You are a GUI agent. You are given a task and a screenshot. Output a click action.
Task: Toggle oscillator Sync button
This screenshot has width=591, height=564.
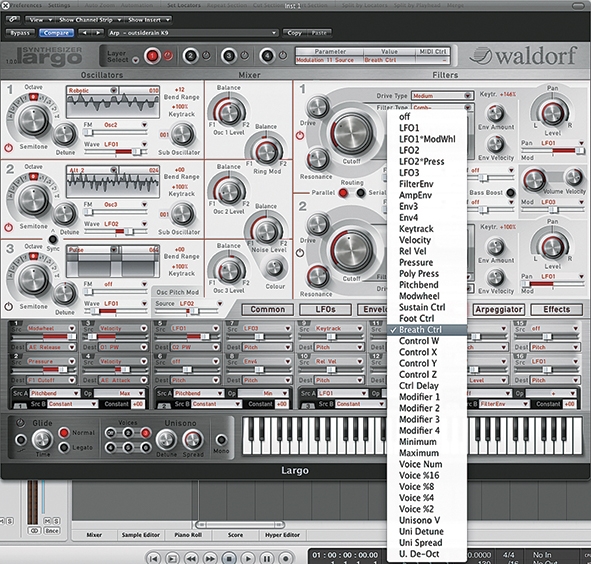pyautogui.click(x=53, y=239)
